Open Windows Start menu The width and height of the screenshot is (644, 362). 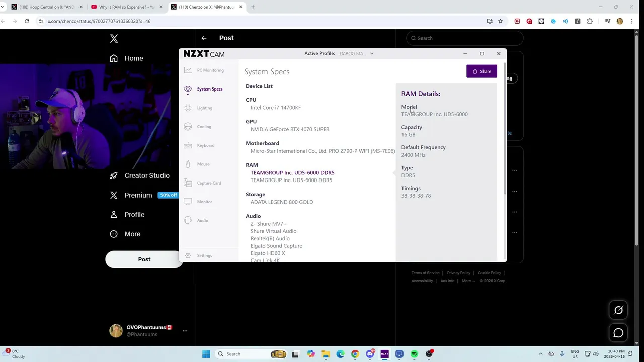(x=206, y=354)
